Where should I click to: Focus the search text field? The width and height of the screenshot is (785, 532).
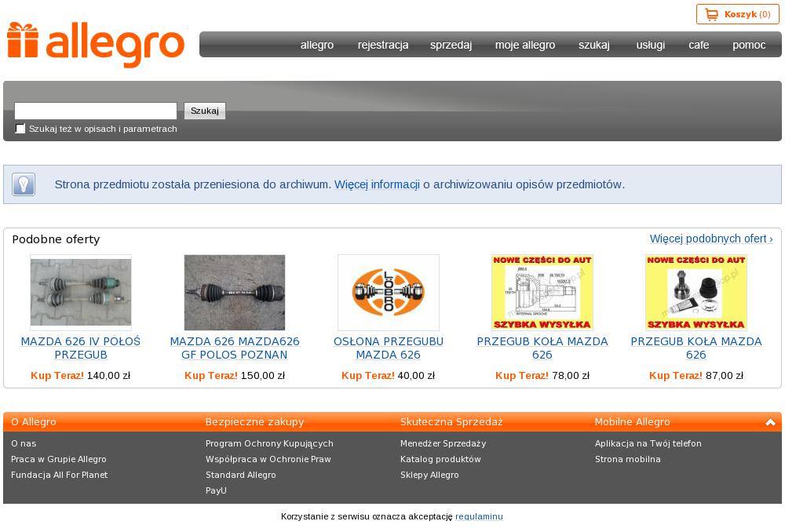pos(96,111)
